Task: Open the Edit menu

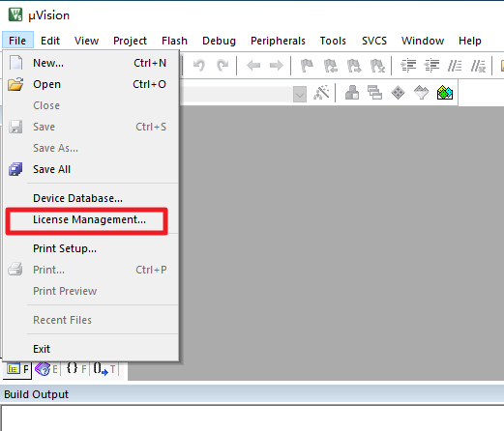Action: click(50, 41)
